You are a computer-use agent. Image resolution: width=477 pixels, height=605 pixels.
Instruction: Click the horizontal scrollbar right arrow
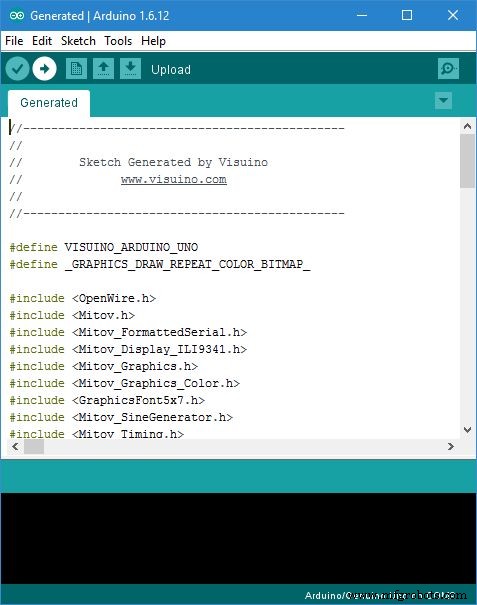450,446
